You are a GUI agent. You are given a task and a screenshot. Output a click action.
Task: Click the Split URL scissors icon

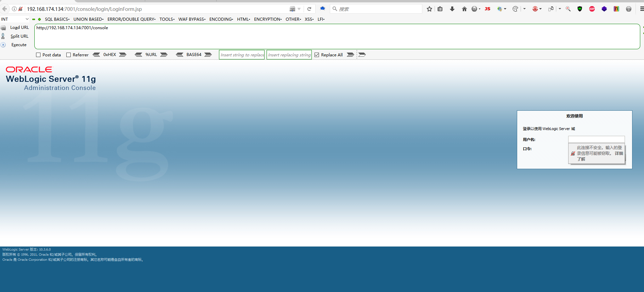coord(3,36)
